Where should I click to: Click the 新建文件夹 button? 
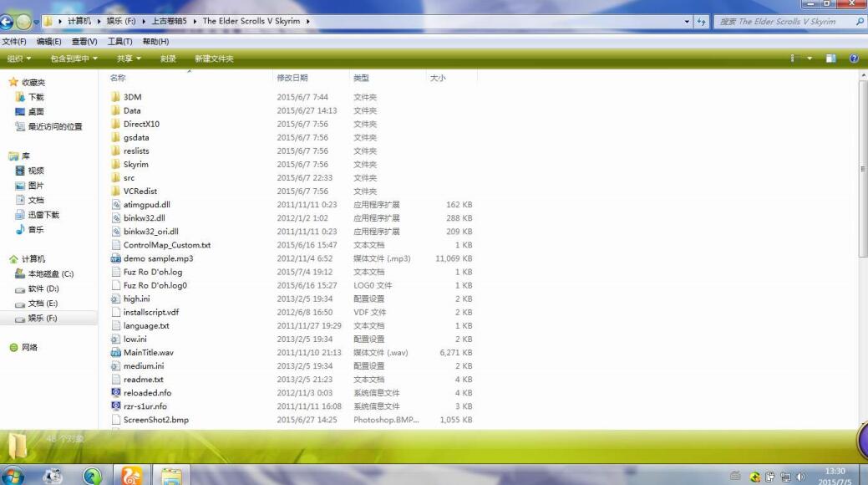click(x=214, y=59)
